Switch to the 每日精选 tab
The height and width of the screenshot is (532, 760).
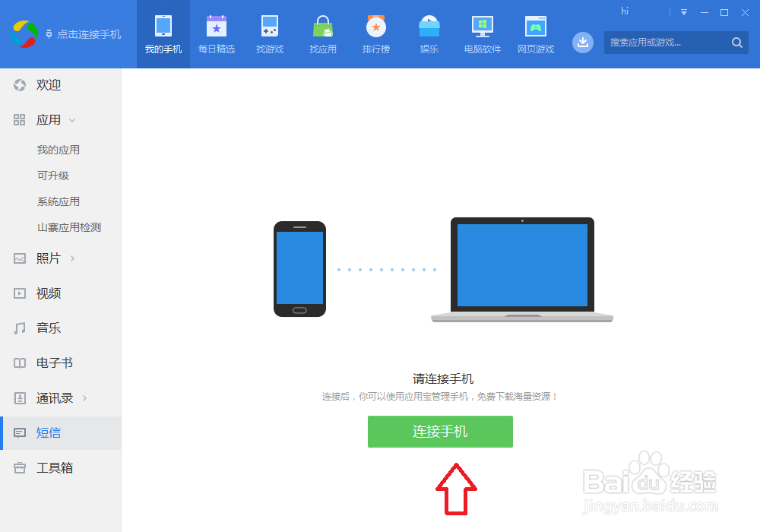click(x=217, y=34)
